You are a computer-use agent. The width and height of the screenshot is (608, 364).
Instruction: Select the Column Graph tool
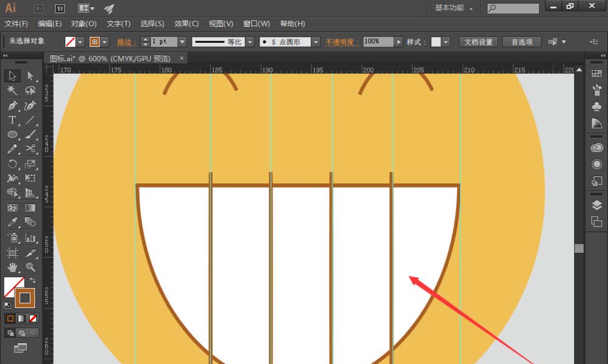click(x=30, y=237)
